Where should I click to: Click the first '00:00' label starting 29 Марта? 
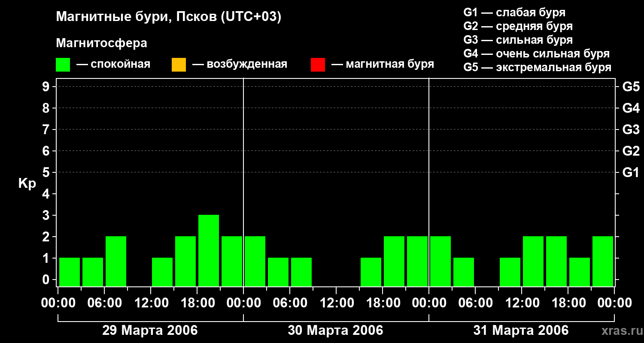58,303
